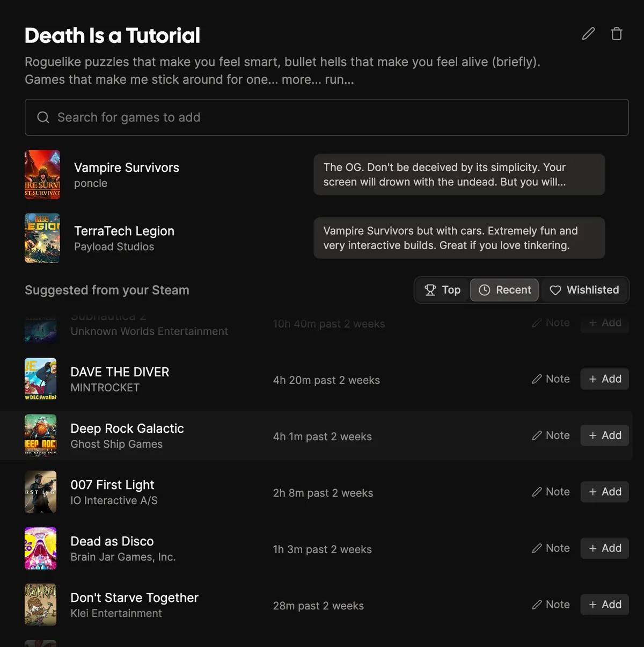Switch to the Top tab
Viewport: 644px width, 647px height.
click(443, 290)
